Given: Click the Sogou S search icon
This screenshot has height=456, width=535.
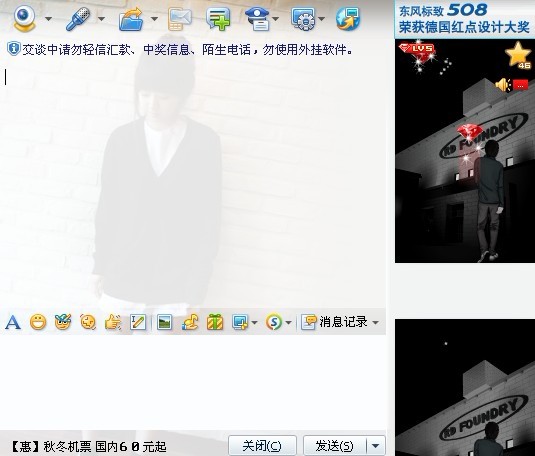Looking at the screenshot, I should (x=274, y=322).
